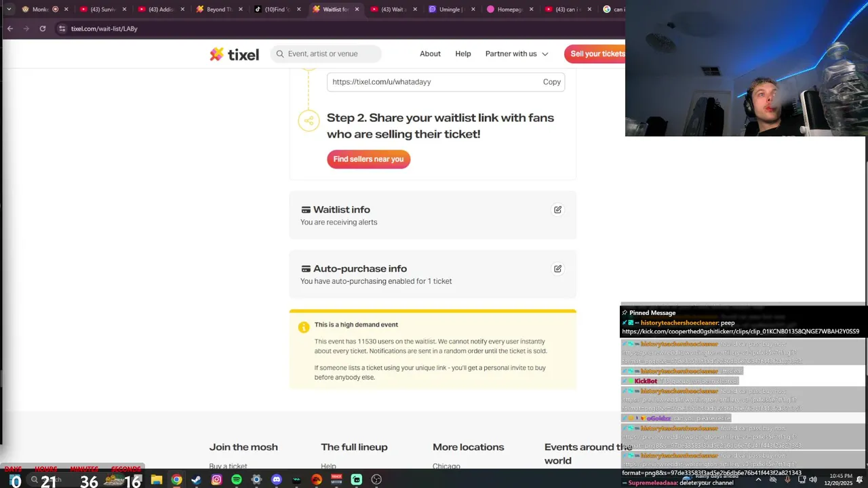Click 'You are receiving alerts' text
868x488 pixels.
(339, 222)
